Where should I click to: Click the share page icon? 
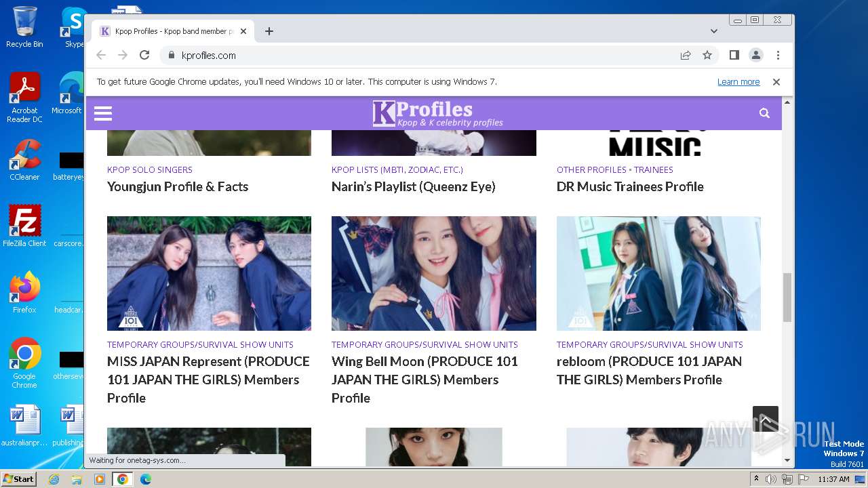click(x=686, y=56)
